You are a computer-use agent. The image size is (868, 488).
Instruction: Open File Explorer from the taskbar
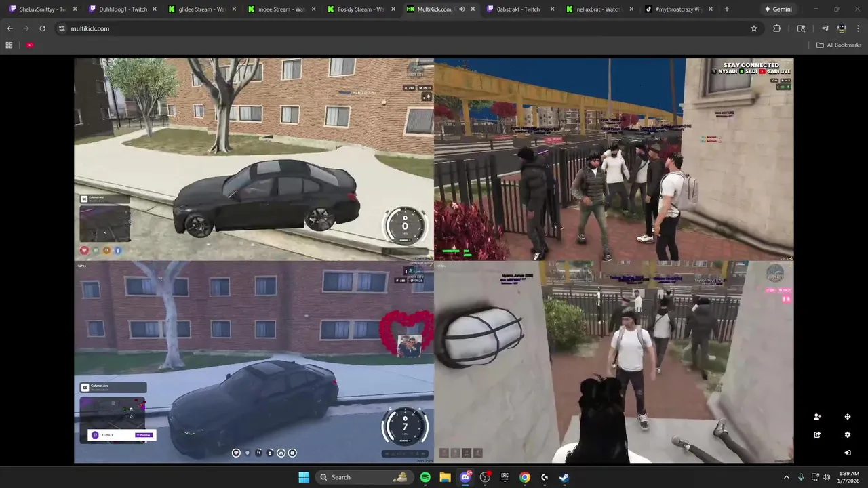445,477
